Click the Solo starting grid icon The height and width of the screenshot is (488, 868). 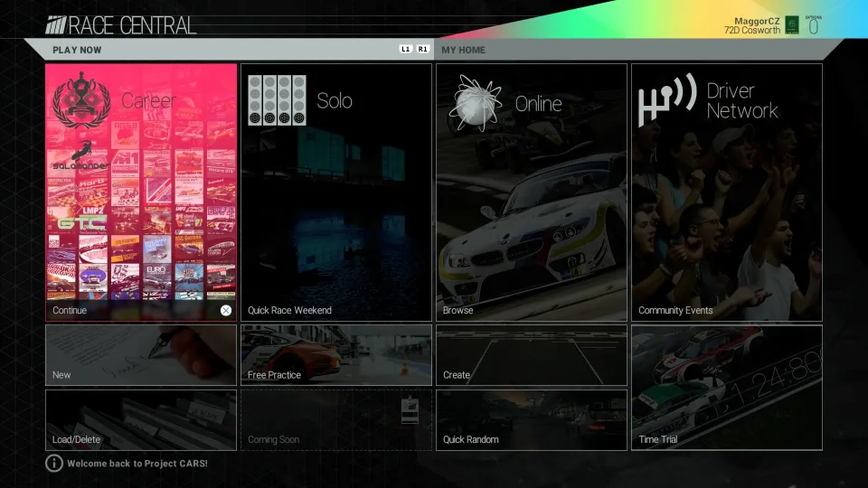pos(278,99)
